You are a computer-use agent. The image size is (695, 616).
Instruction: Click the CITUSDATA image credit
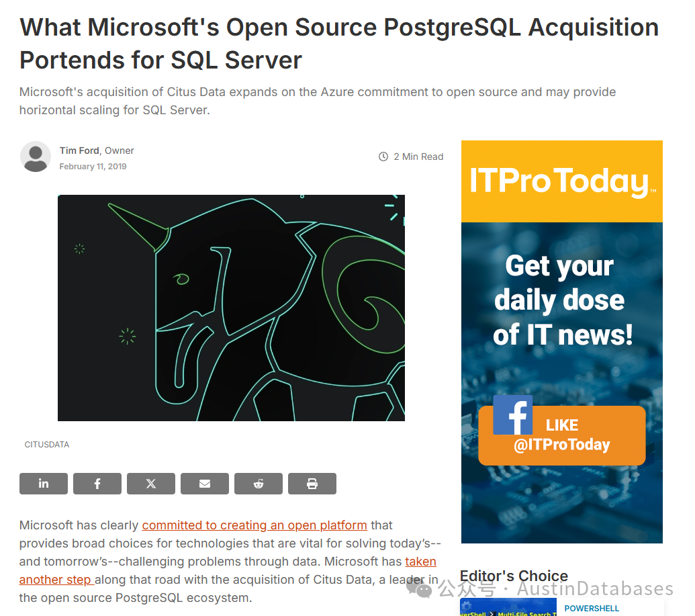click(47, 445)
